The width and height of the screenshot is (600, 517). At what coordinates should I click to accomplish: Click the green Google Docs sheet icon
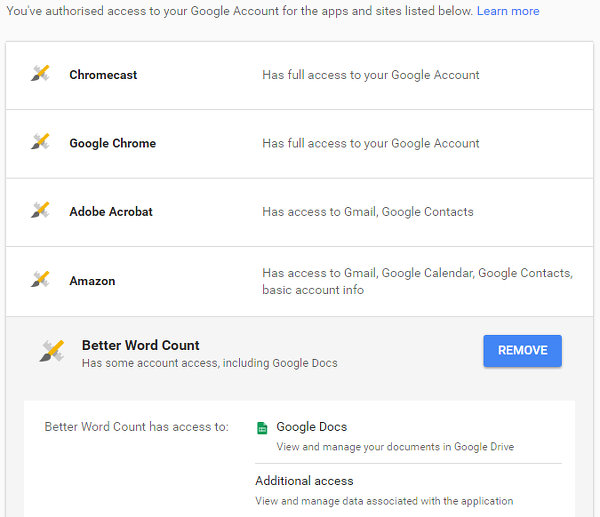coord(262,428)
